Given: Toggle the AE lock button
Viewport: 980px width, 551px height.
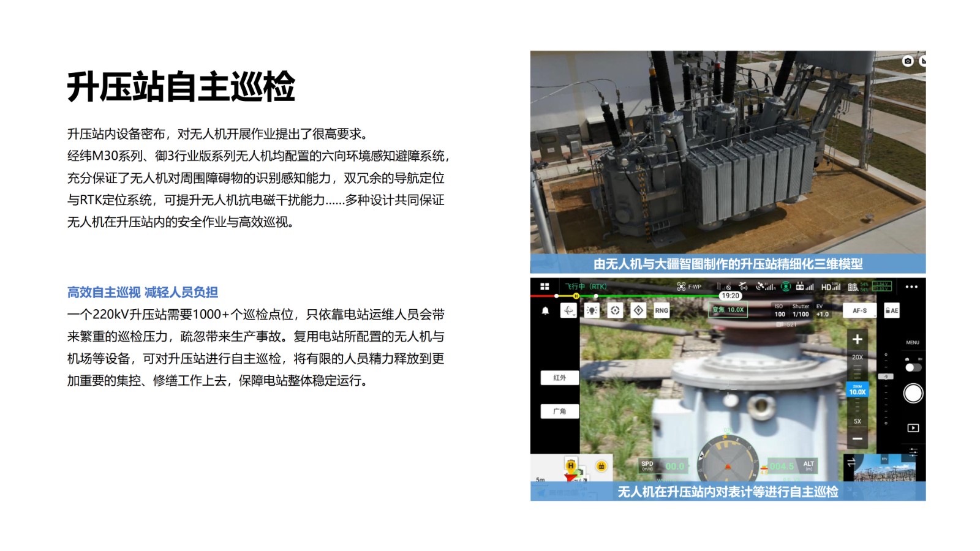Looking at the screenshot, I should pos(892,311).
